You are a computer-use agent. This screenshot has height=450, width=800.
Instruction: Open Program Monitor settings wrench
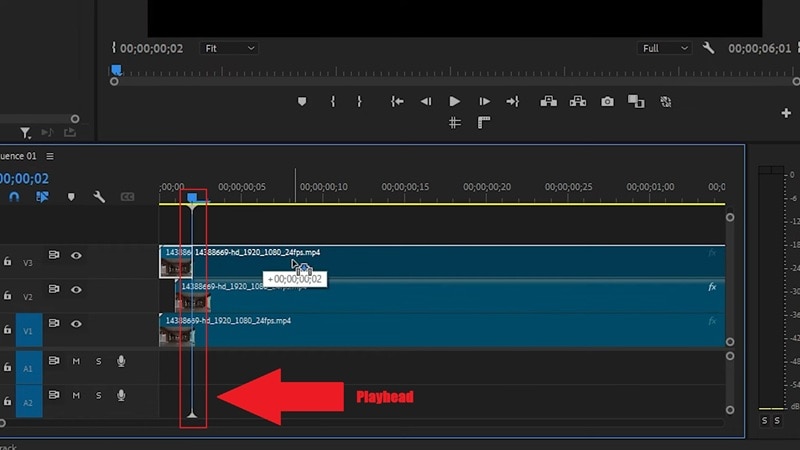708,48
